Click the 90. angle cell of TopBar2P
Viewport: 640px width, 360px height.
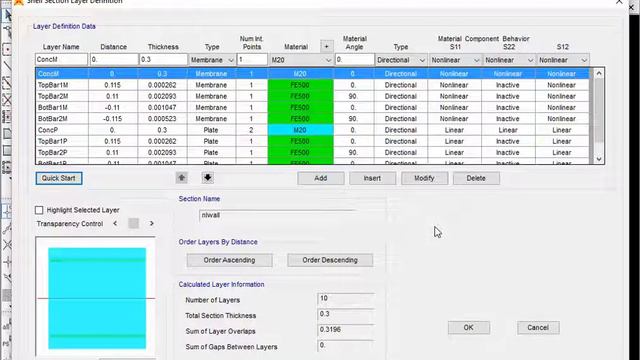click(x=353, y=153)
